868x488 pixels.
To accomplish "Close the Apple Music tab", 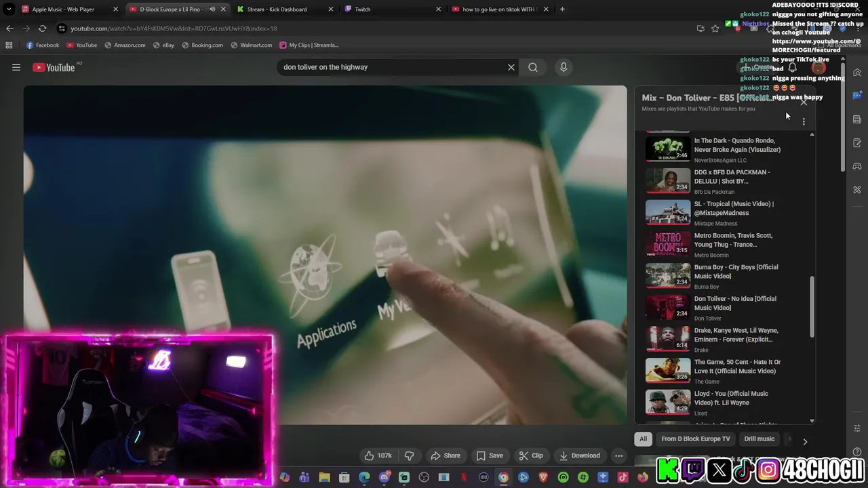I will click(x=115, y=9).
